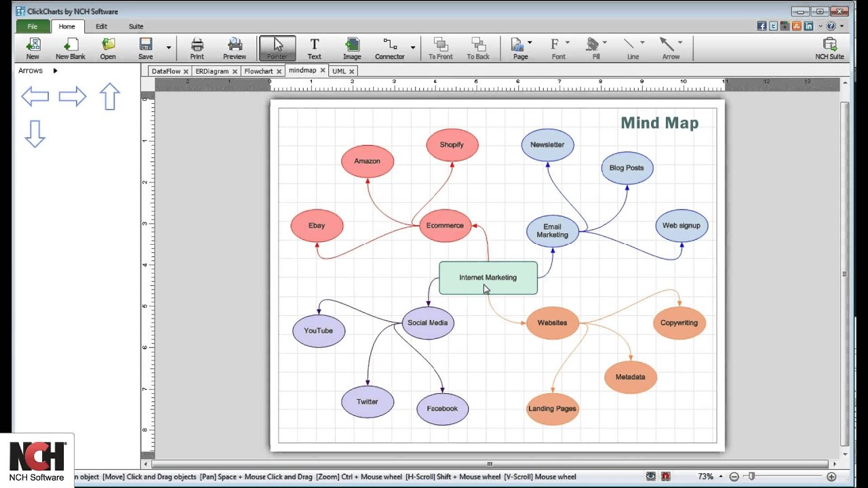
Task: Click the StumbleUpon share icon
Action: click(x=797, y=26)
